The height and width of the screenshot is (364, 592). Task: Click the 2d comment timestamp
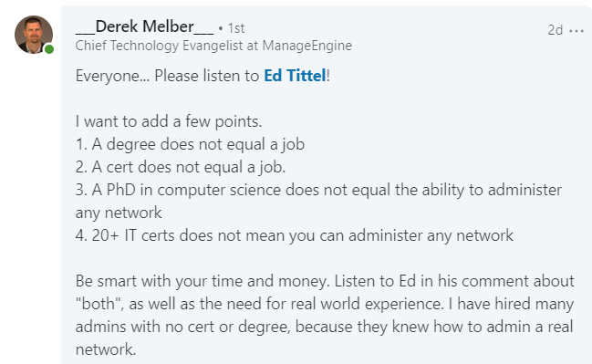(555, 30)
